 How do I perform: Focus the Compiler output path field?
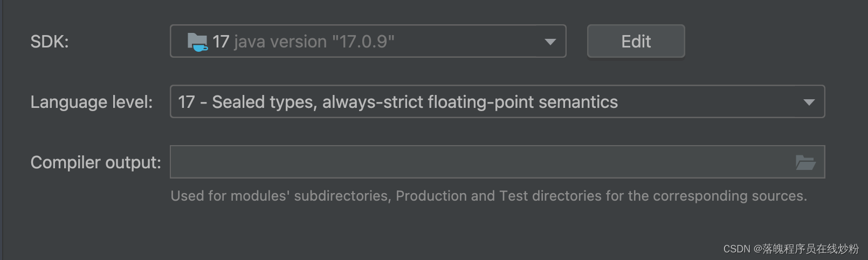coord(480,162)
